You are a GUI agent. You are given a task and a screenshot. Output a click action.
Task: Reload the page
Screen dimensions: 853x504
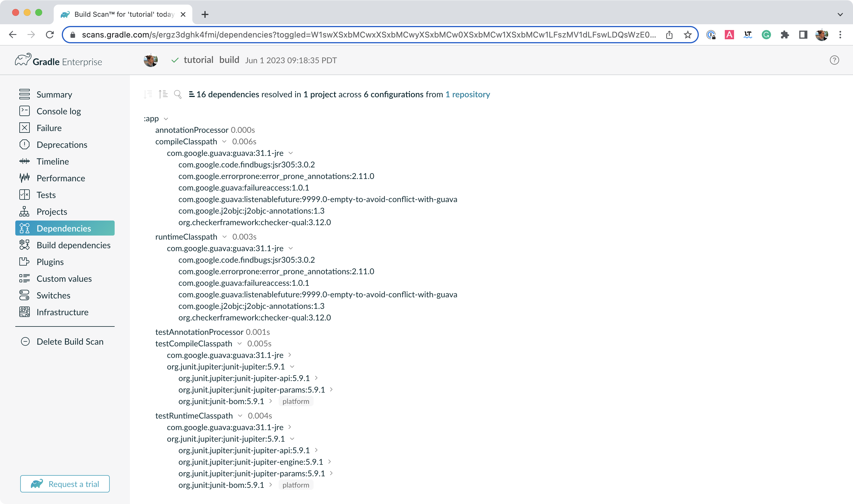[x=50, y=35]
